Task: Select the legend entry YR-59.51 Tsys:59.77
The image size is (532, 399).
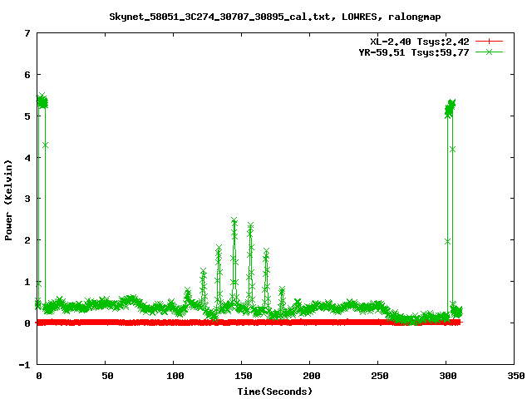Action: point(414,52)
